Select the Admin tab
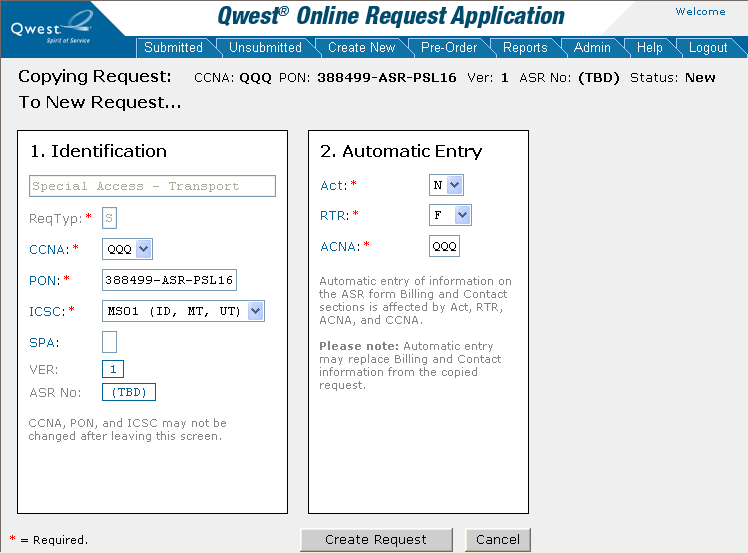This screenshot has height=553, width=748. point(592,47)
